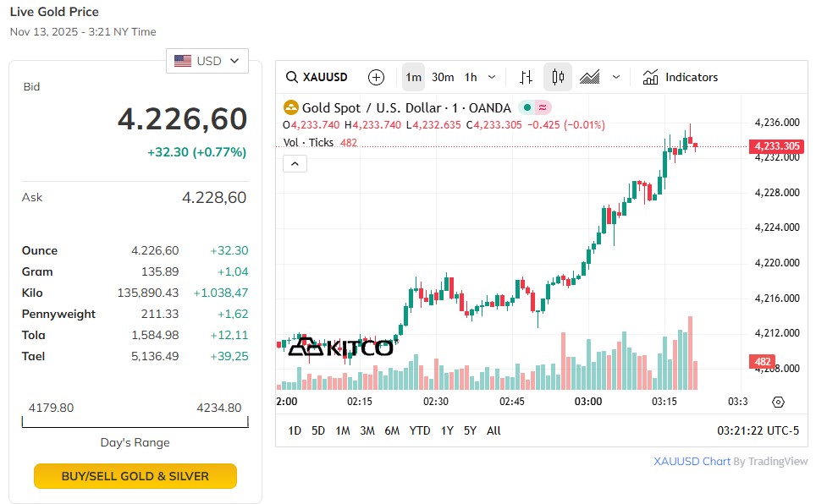Expand more chart styles dropdown arrow
Viewport: 816px width, 504px height.
(x=616, y=77)
